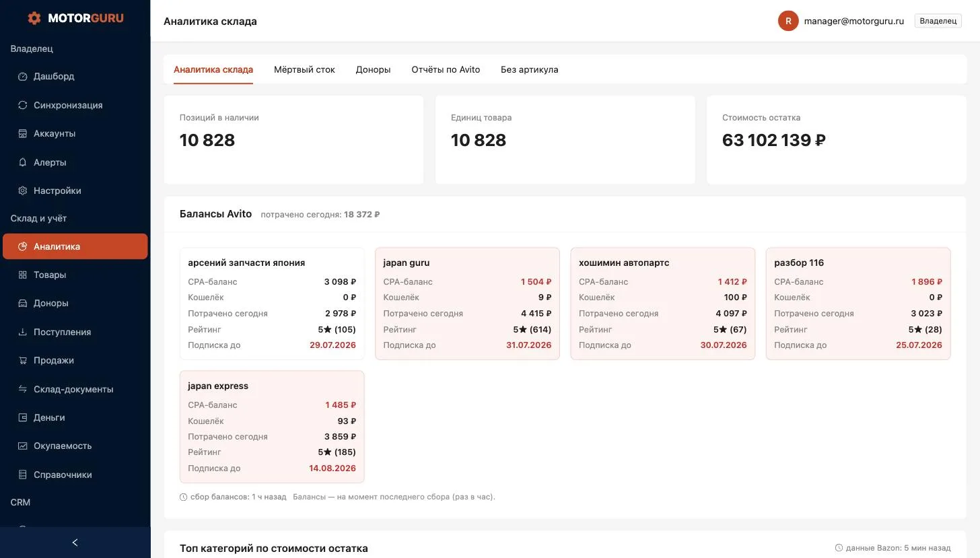The height and width of the screenshot is (558, 980).
Task: Switch to the Отчёты по Avito tab
Action: (x=446, y=69)
